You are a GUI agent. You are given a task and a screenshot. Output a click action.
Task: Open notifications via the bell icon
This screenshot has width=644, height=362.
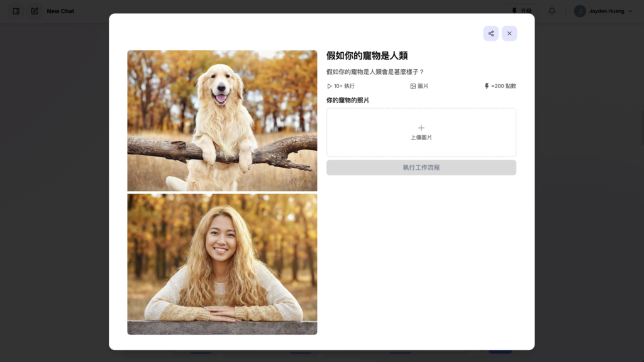pos(552,11)
